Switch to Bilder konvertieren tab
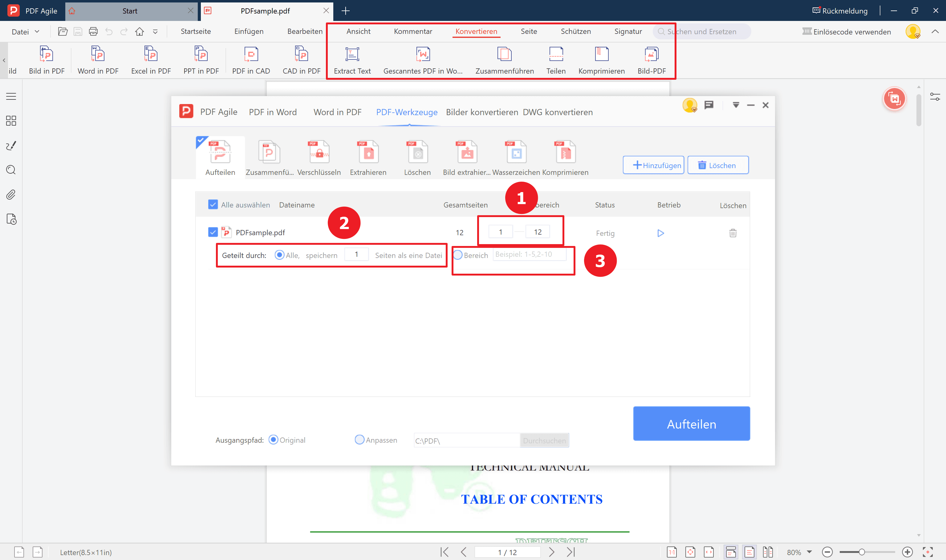Viewport: 946px width, 560px height. [482, 112]
